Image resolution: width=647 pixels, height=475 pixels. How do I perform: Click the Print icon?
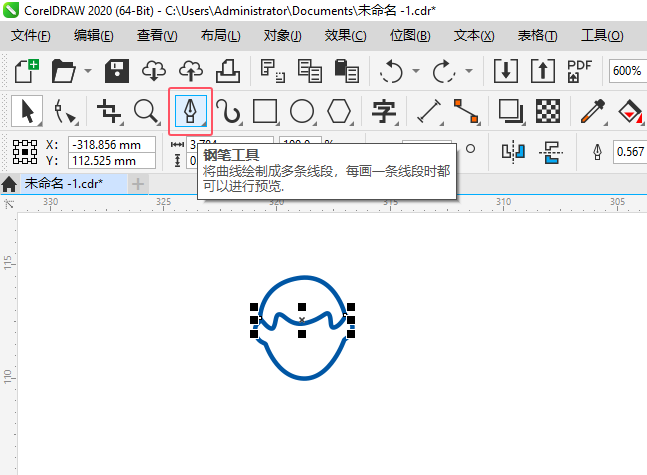tap(228, 71)
